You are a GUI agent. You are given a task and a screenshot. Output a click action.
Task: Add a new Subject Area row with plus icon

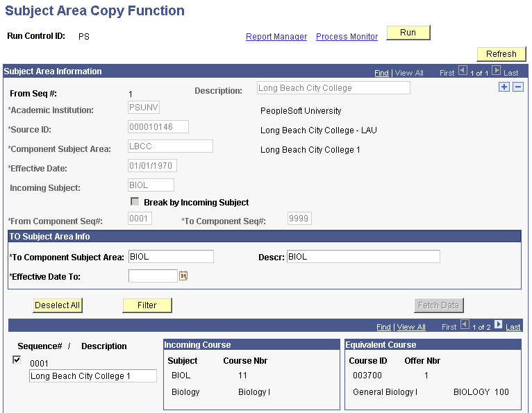pyautogui.click(x=504, y=87)
